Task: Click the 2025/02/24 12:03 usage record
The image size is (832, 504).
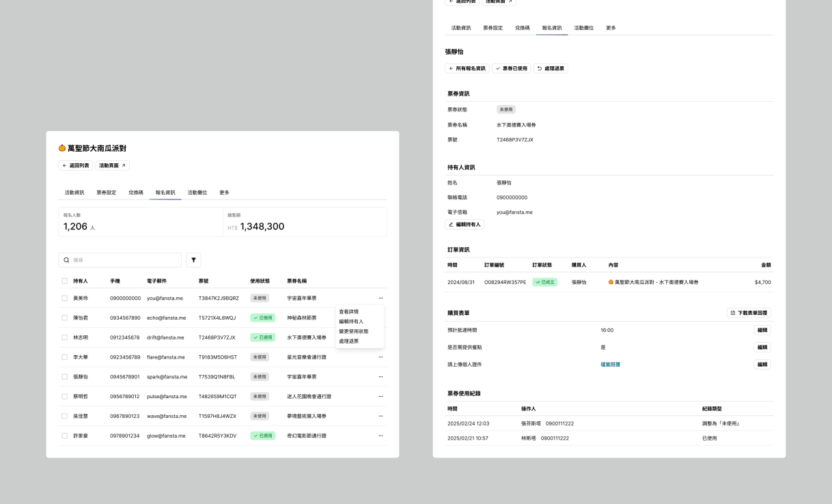Action: coord(469,423)
